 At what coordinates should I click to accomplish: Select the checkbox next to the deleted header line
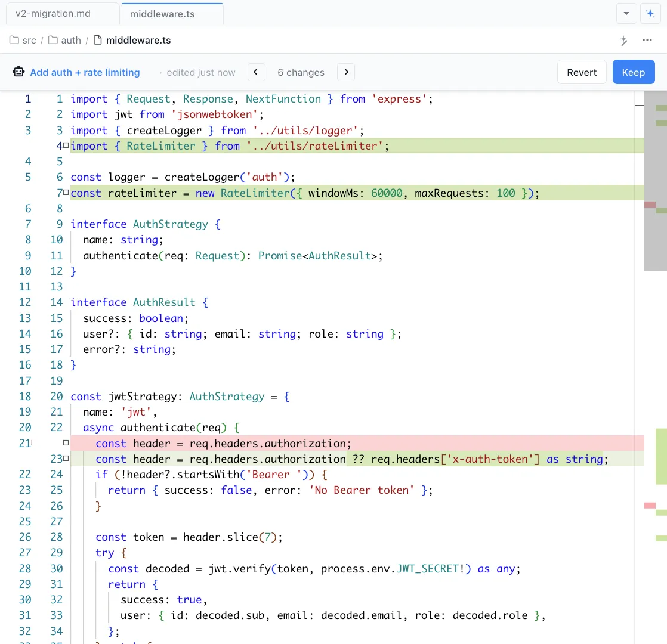pyautogui.click(x=65, y=442)
